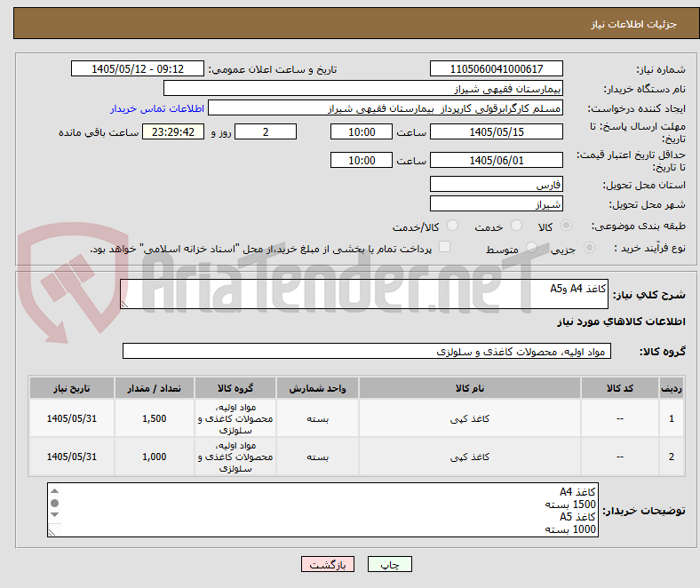The image size is (700, 588).
Task: Click the request creator field
Action: pos(386,108)
